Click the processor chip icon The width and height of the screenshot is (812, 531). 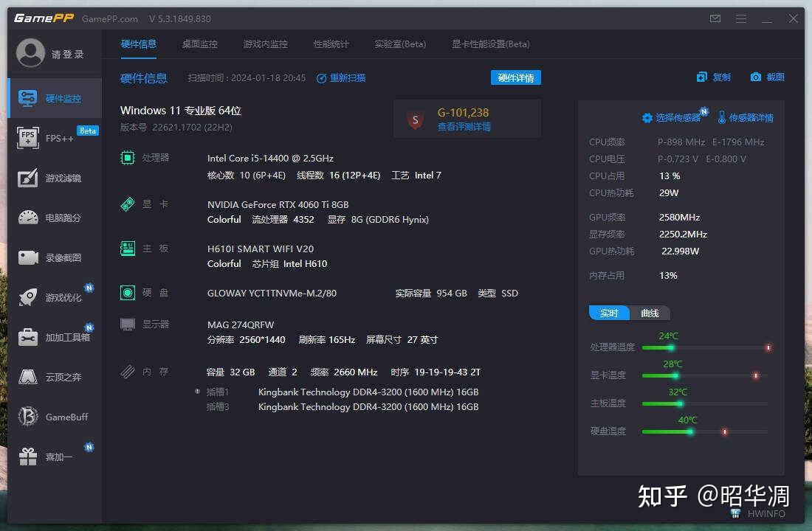coord(128,157)
